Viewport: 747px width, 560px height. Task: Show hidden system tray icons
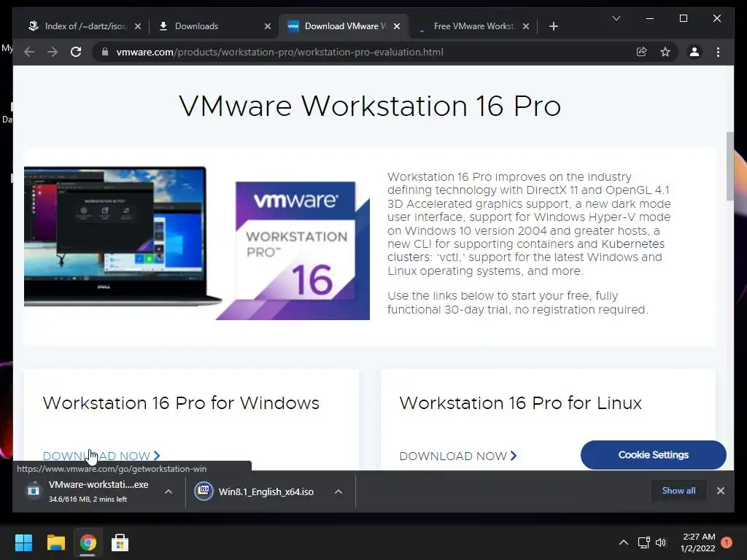[623, 542]
